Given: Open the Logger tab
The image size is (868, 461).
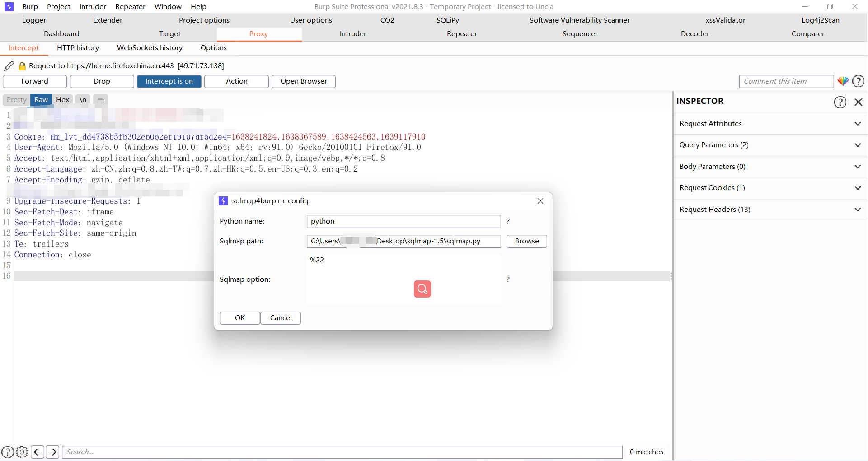Looking at the screenshot, I should coord(34,20).
